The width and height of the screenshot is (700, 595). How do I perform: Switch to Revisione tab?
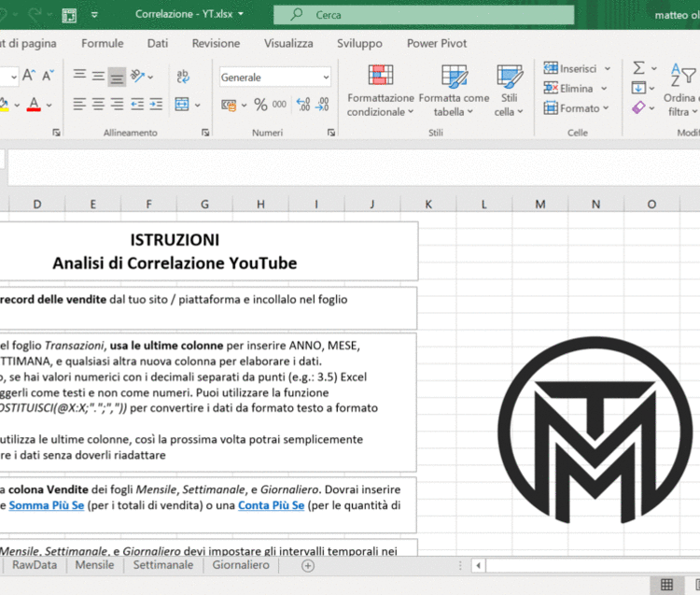point(217,43)
